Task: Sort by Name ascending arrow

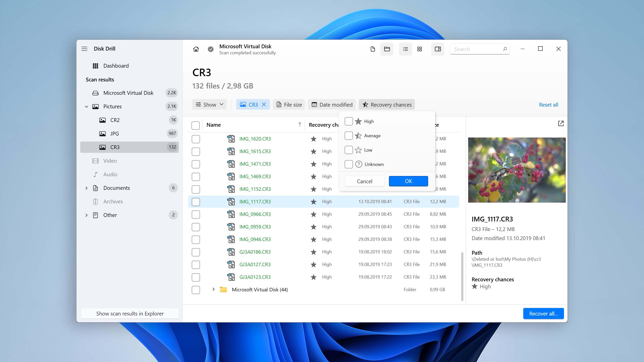Action: (x=300, y=125)
